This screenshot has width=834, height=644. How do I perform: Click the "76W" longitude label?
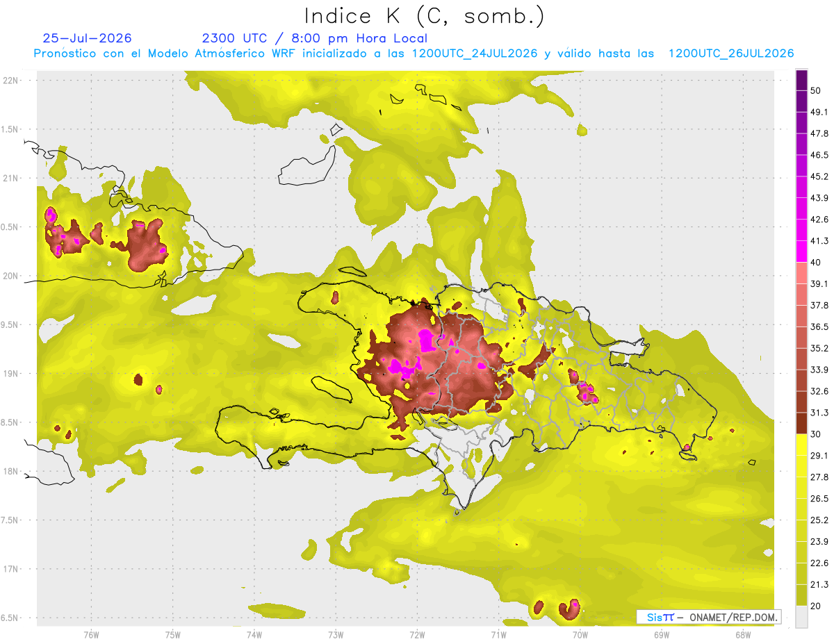point(91,634)
